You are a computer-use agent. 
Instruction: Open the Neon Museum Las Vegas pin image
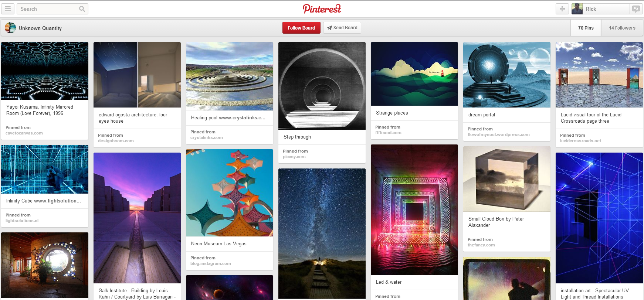[x=229, y=193]
